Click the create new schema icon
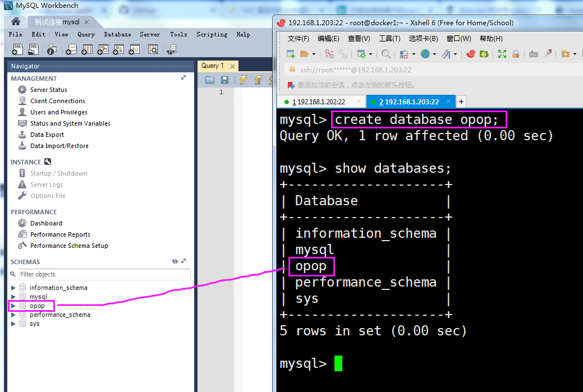 (x=71, y=49)
